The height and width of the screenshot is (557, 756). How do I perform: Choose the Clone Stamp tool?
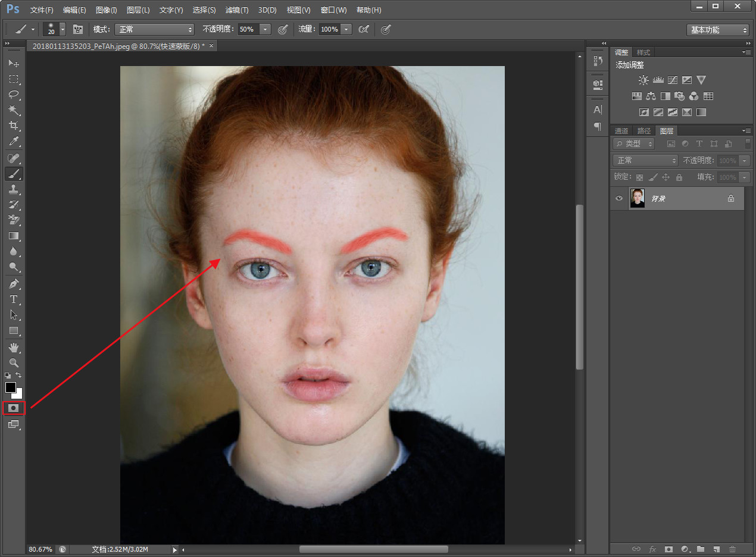13,189
